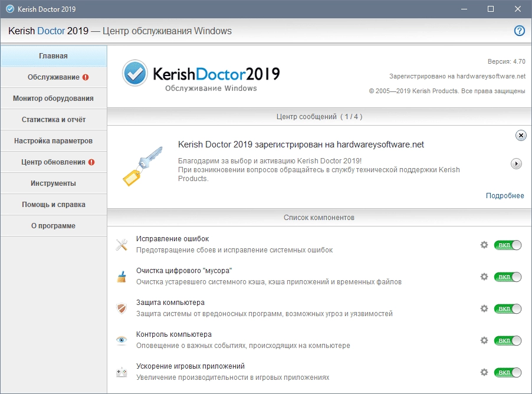Click the Kerish Doctor 2019 checkmark logo

(x=134, y=73)
